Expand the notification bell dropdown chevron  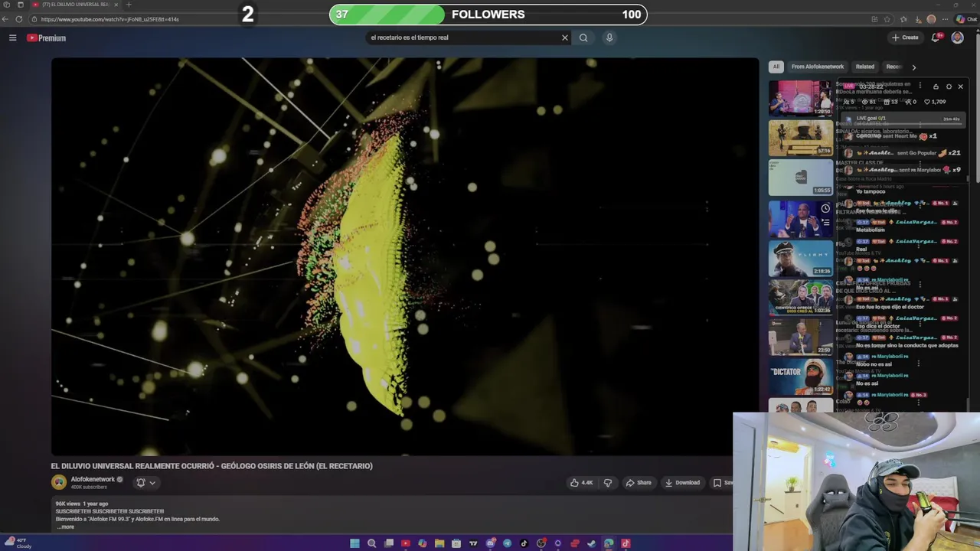click(152, 483)
